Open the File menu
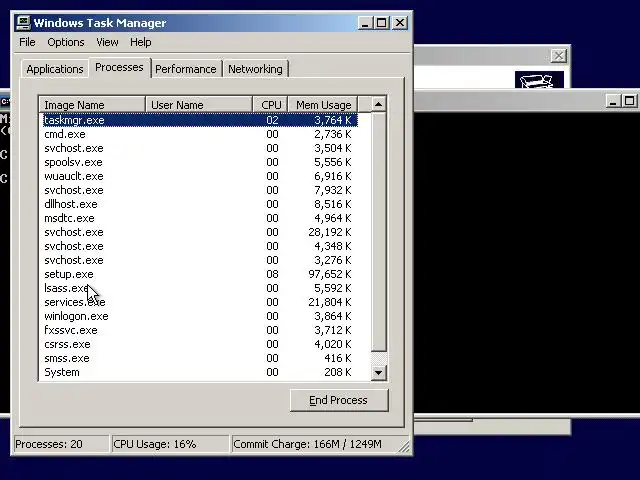The image size is (640, 480). click(x=27, y=42)
